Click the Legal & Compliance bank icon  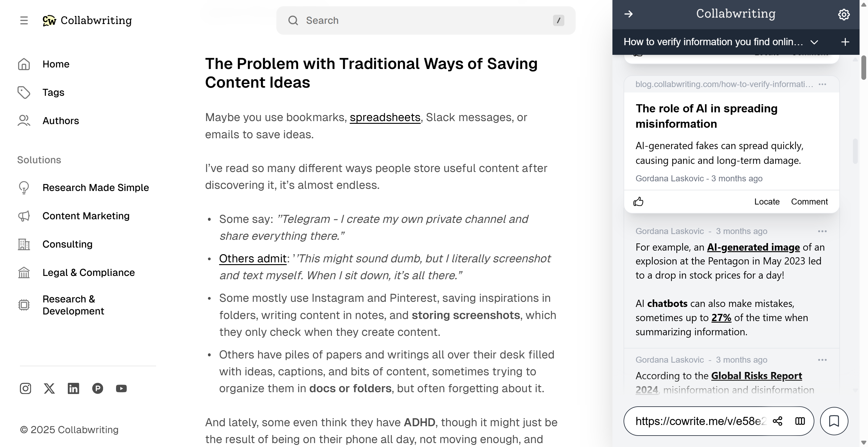tap(24, 273)
